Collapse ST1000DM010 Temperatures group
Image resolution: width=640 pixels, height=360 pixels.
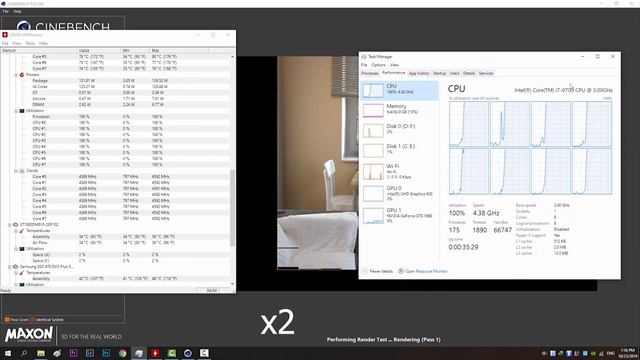click(x=16, y=231)
